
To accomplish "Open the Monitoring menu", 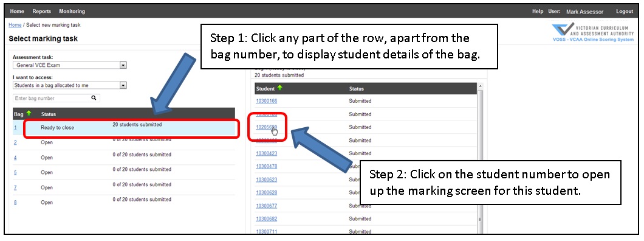I will point(72,11).
